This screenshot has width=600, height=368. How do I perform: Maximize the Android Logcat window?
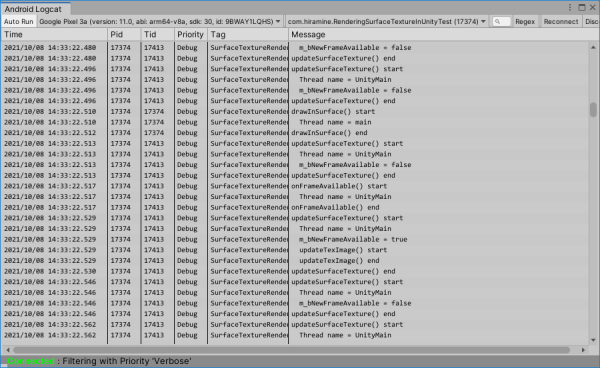(582, 7)
